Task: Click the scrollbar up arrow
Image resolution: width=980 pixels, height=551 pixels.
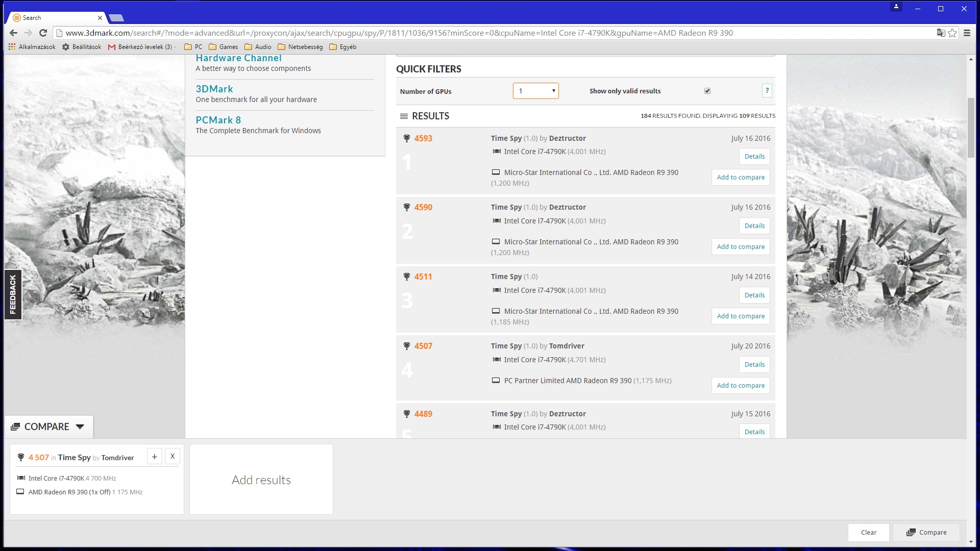Action: [x=971, y=59]
